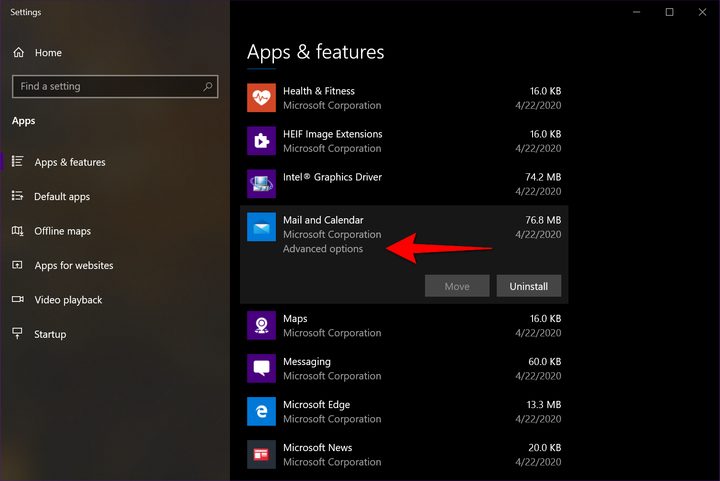This screenshot has width=720, height=481.
Task: Close the Settings window
Action: [x=703, y=12]
